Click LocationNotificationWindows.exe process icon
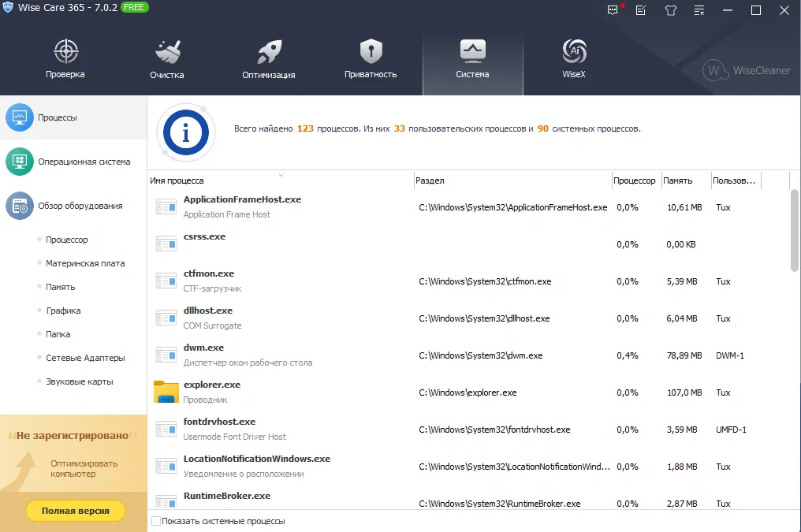This screenshot has width=801, height=532. pyautogui.click(x=166, y=466)
